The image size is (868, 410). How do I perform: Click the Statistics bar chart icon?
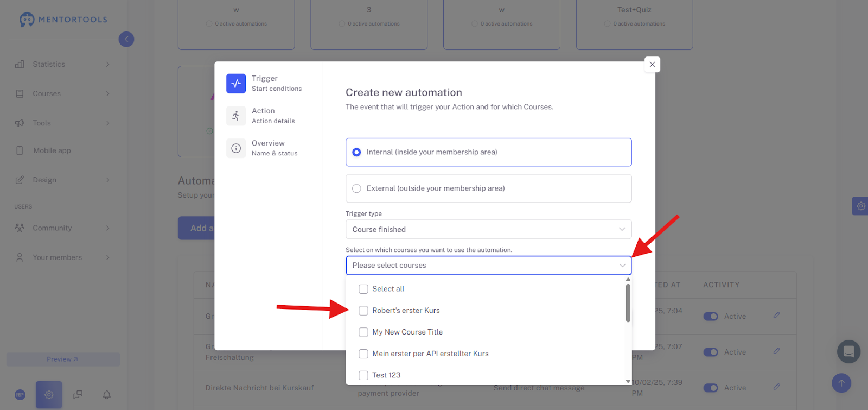click(20, 64)
